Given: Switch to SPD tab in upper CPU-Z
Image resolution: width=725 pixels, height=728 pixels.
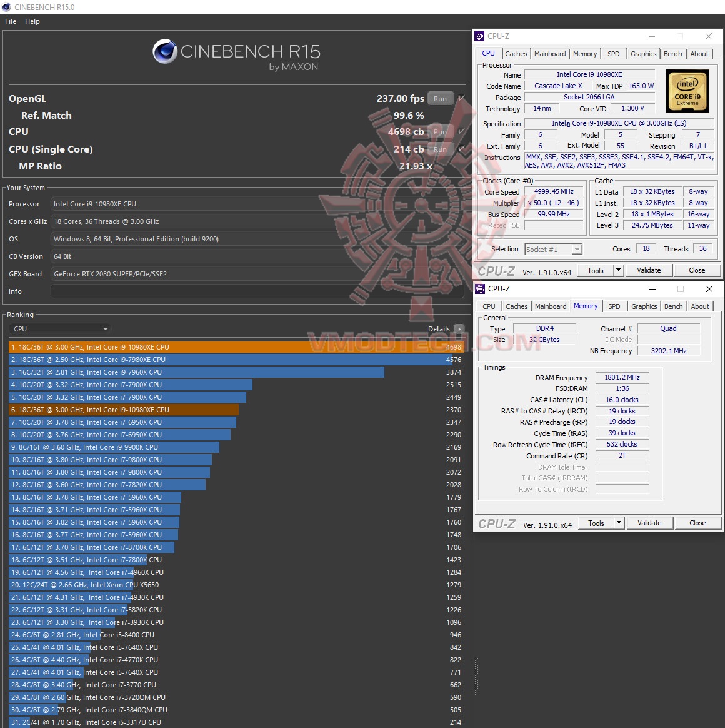Looking at the screenshot, I should [613, 54].
